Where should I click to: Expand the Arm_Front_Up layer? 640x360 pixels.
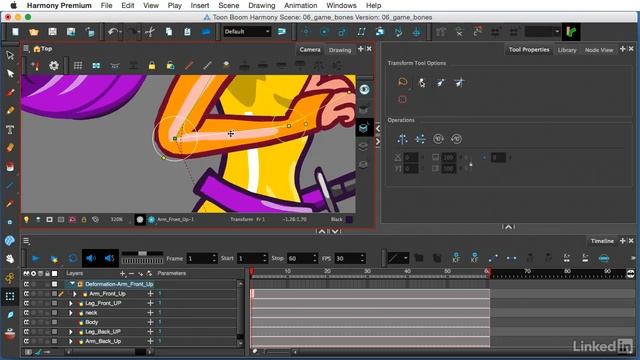(75, 293)
